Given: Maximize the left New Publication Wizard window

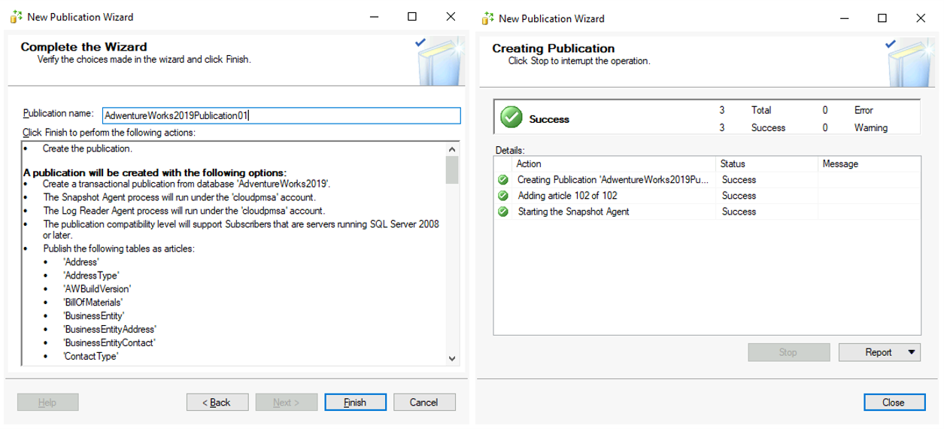Looking at the screenshot, I should tap(412, 17).
